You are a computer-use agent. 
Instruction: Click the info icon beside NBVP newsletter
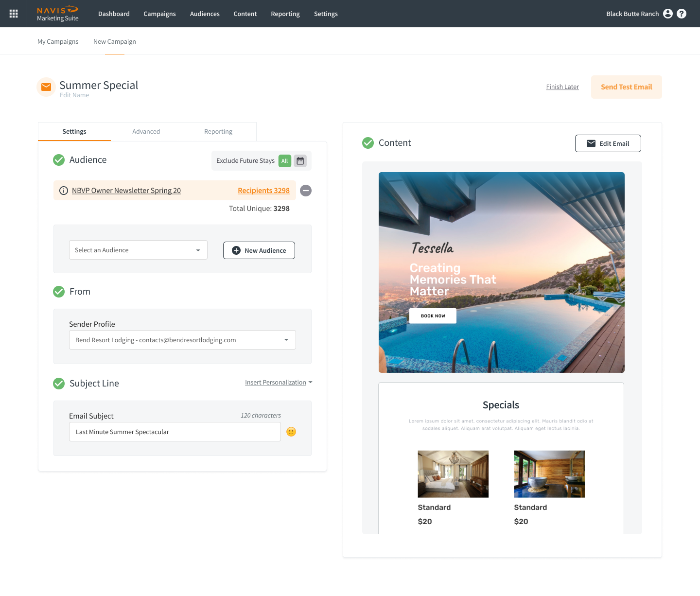coord(64,191)
